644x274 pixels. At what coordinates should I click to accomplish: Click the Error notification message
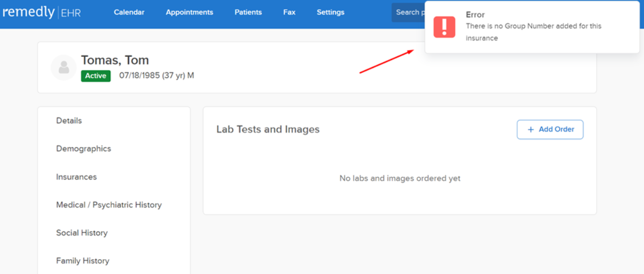point(532,27)
